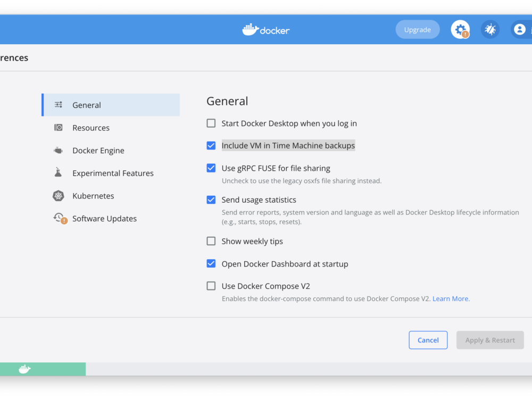Viewport: 532px width, 399px height.
Task: Uncheck Use gRPC FUSE for file sharing
Action: click(x=211, y=168)
